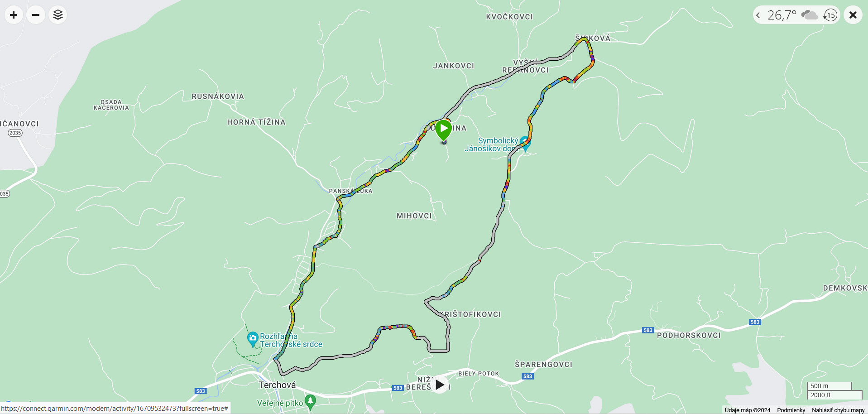Expand the weather panel chevron
The height and width of the screenshot is (414, 868).
coord(758,15)
